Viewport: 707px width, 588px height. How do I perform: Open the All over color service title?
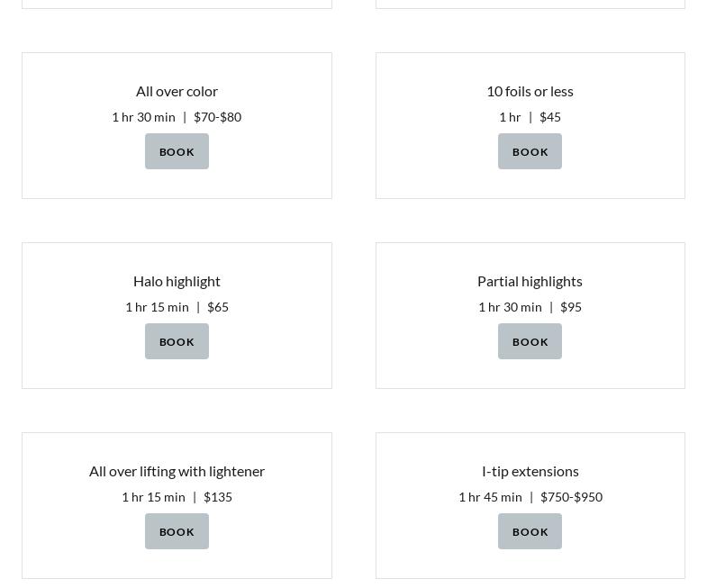(177, 91)
